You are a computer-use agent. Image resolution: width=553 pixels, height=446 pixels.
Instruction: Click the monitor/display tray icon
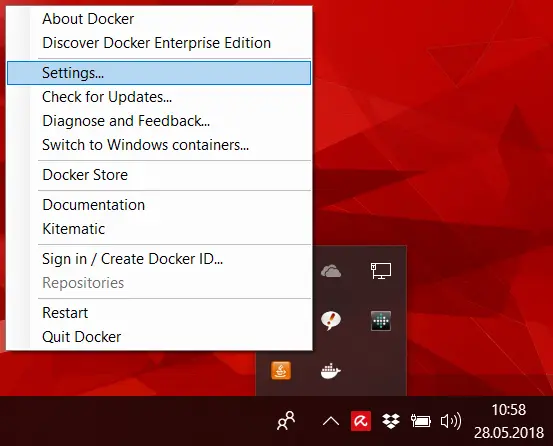pyautogui.click(x=381, y=271)
